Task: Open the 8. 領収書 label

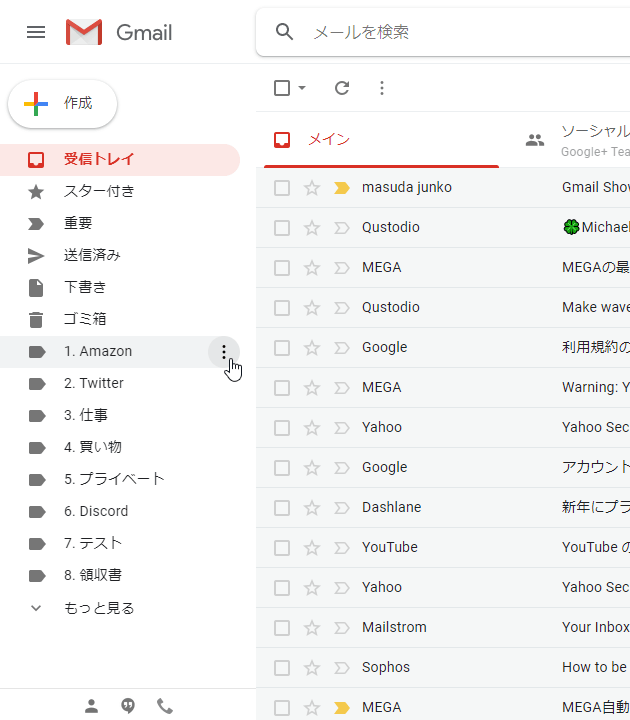Action: click(120, 575)
